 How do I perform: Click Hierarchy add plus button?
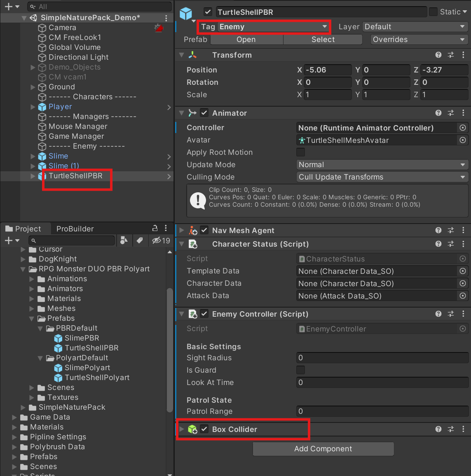click(9, 6)
